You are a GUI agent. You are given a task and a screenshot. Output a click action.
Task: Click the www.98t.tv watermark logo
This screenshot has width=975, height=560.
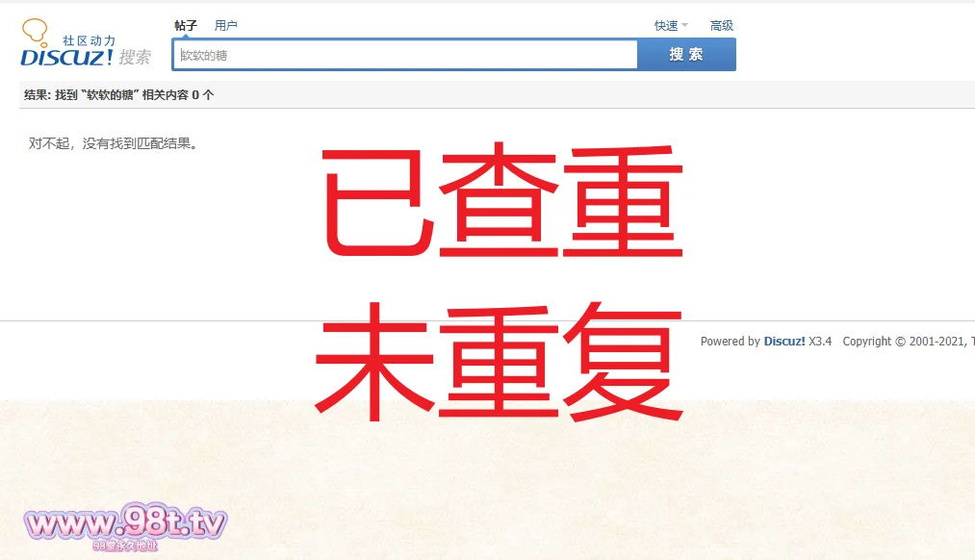[125, 524]
